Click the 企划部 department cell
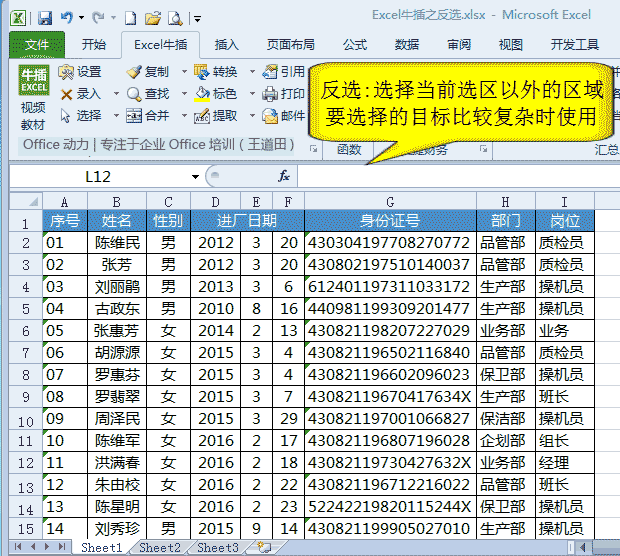Screen dimensions: 620x556 pyautogui.click(x=506, y=441)
